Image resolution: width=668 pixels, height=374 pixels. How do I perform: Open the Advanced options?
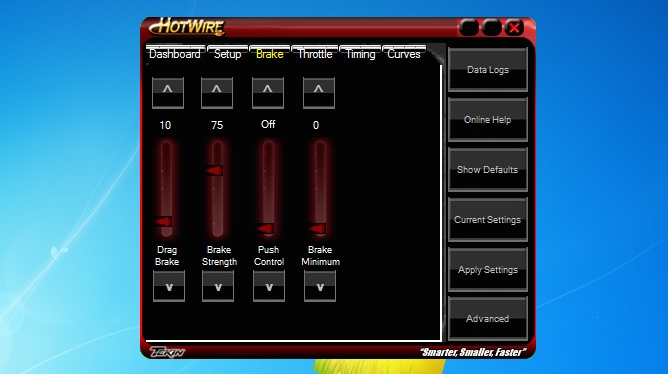[x=488, y=319]
